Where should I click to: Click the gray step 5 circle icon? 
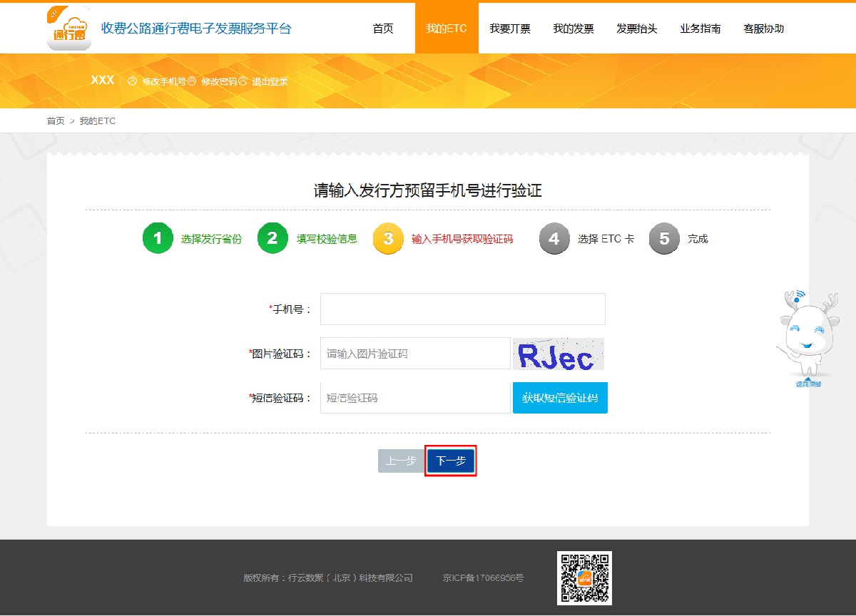pos(664,239)
